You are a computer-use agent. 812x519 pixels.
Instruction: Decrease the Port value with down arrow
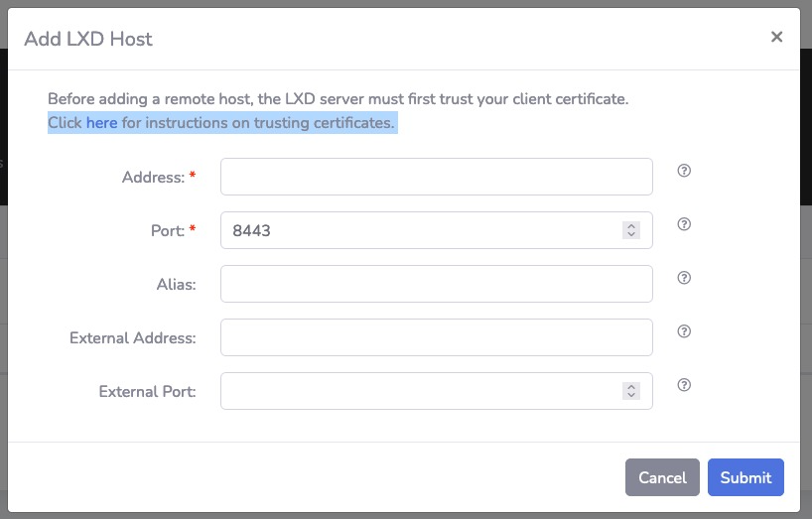point(631,234)
